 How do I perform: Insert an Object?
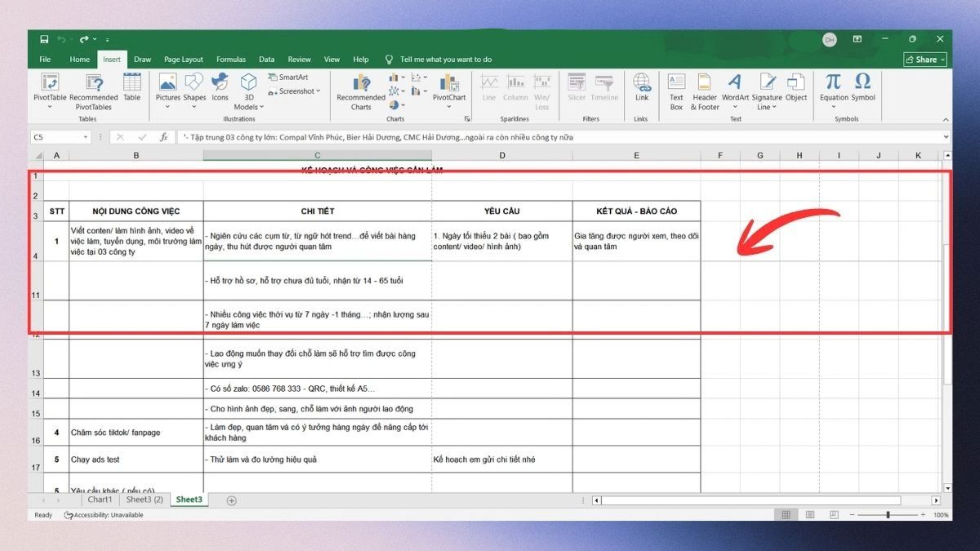pyautogui.click(x=796, y=87)
